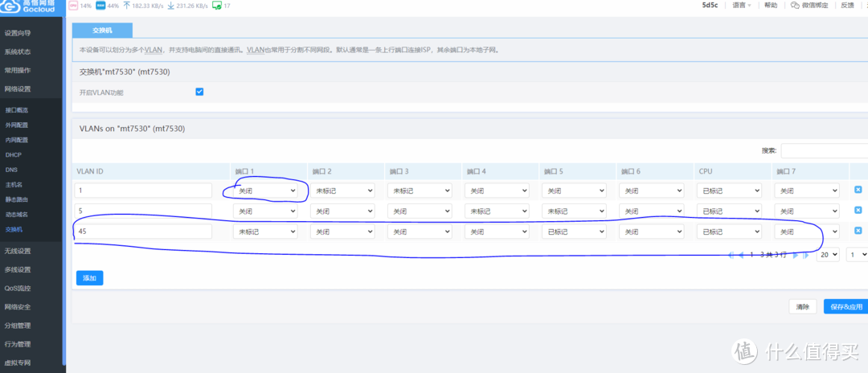Screen dimensions: 868x373
Task: Click the 添加 button
Action: click(90, 278)
